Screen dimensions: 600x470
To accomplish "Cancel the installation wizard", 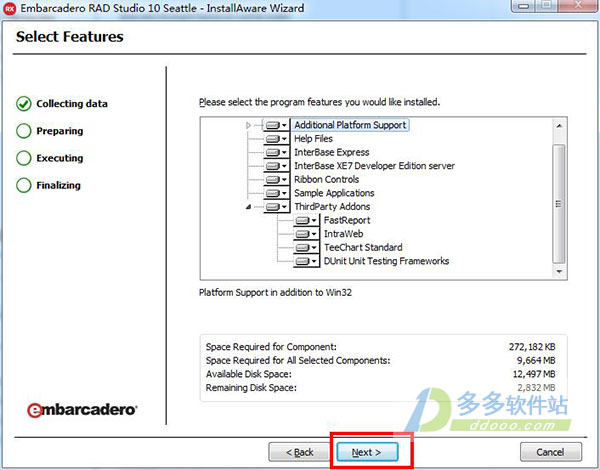I will (x=550, y=452).
